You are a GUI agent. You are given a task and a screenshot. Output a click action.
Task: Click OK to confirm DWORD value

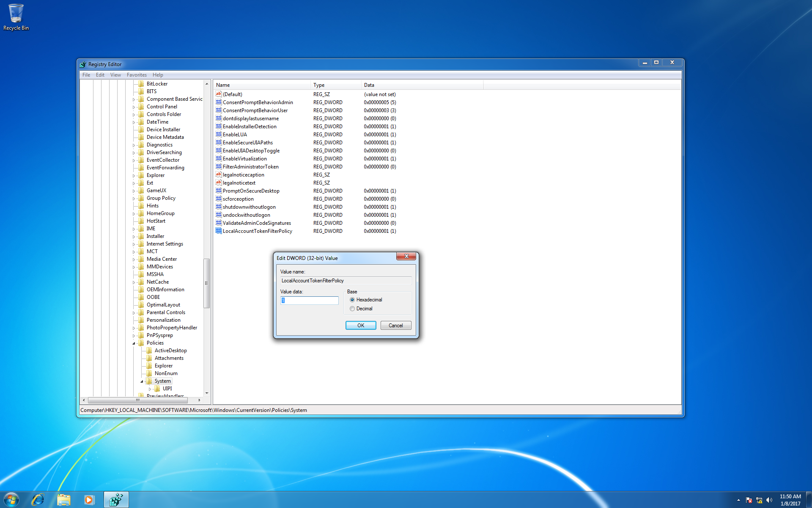click(x=361, y=326)
